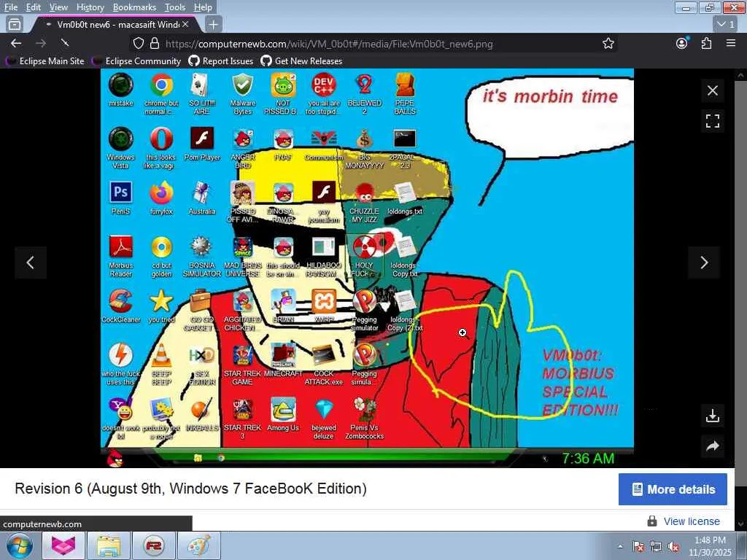Open the muted volume tray icon
The image size is (747, 560).
673,547
